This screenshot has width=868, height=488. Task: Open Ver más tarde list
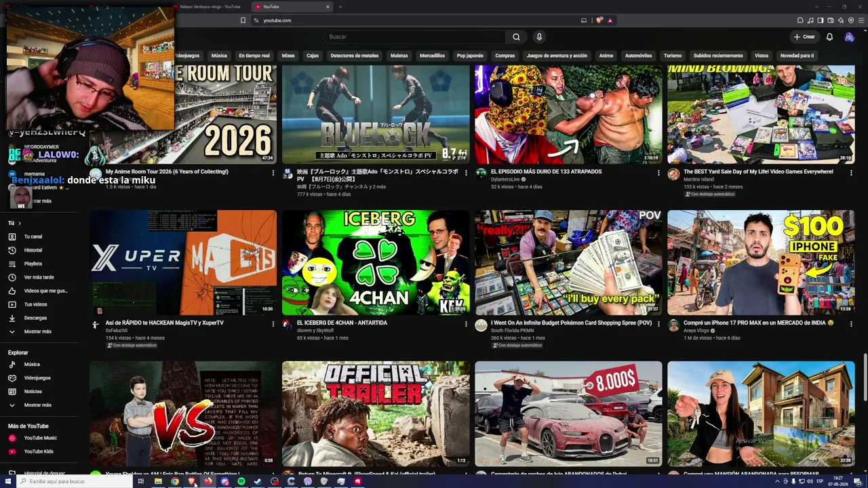tap(39, 277)
